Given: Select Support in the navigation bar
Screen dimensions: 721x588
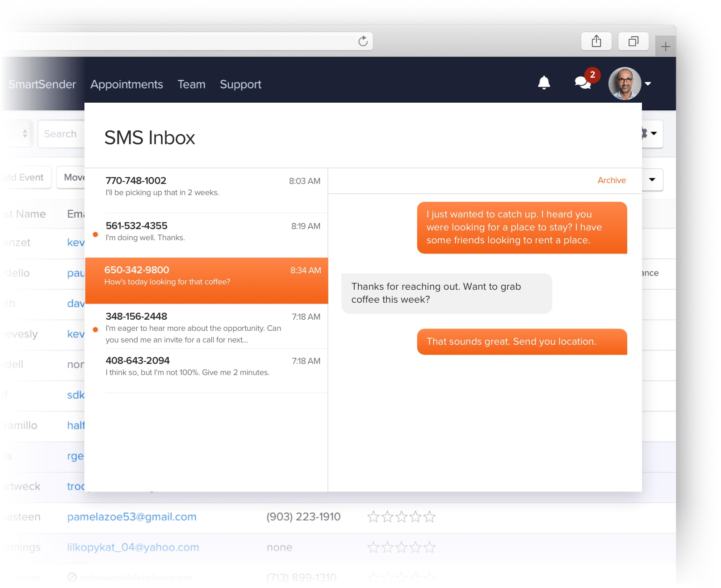Looking at the screenshot, I should pos(240,84).
